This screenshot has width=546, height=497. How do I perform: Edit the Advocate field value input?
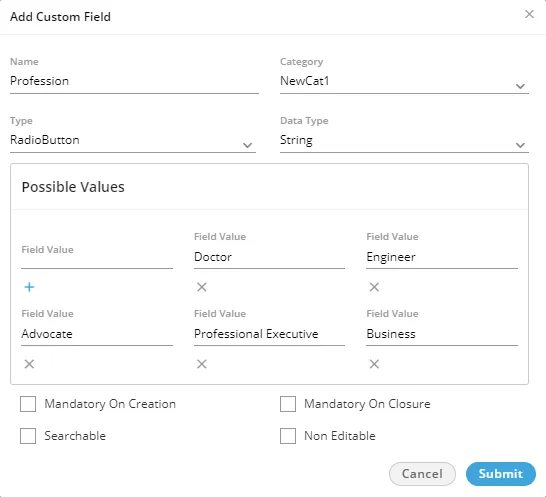97,335
